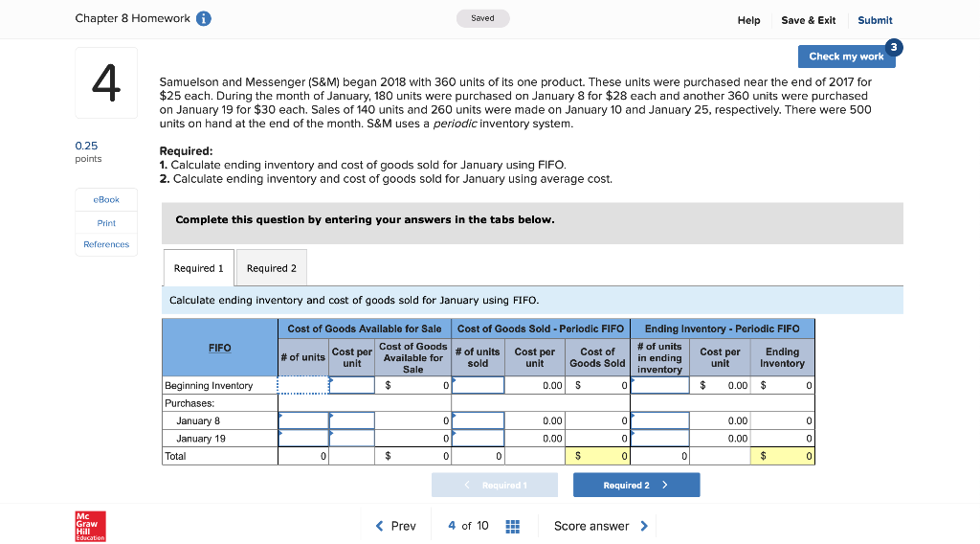Screen dimensions: 980x544
Task: Switch to the Required 2 tab
Action: 272,267
